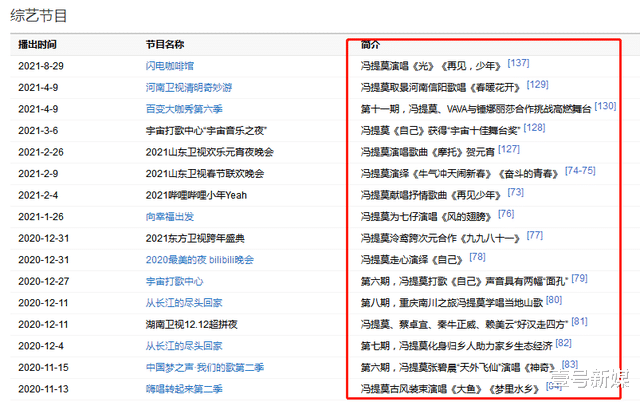Select the date 2020-12-27
The image size is (640, 402).
point(44,282)
